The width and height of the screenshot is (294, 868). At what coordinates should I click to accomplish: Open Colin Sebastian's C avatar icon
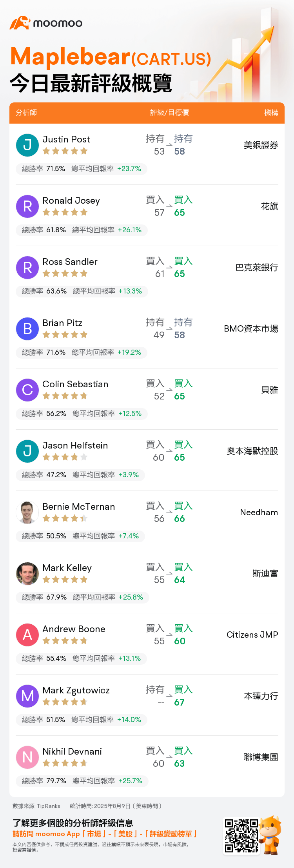tap(27, 390)
